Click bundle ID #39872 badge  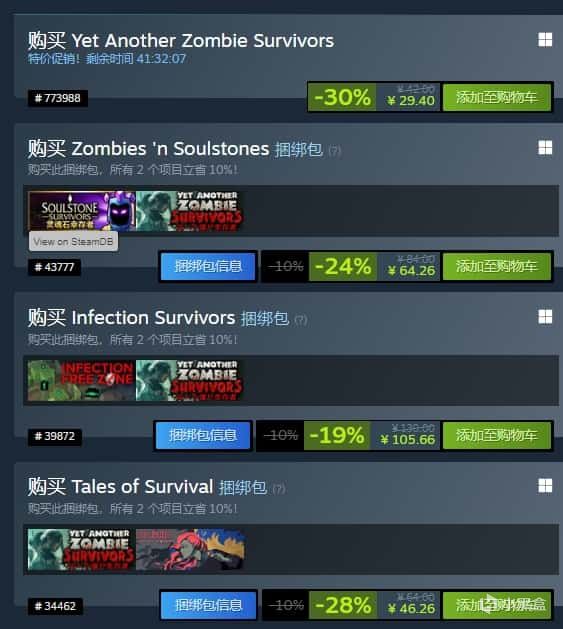(55, 436)
